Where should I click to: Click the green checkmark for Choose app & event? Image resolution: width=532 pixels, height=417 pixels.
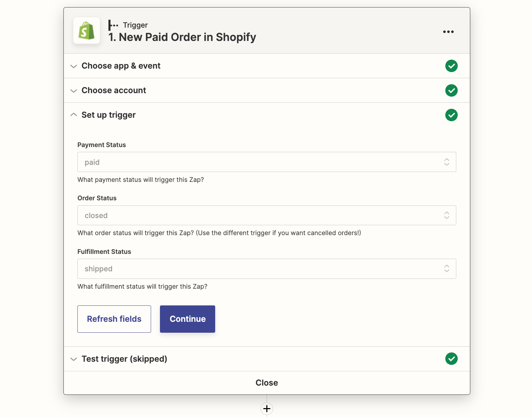(x=451, y=66)
